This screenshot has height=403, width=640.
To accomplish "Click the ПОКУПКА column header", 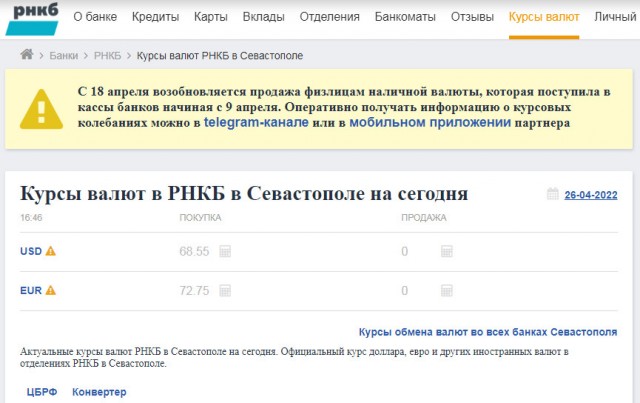I will (x=200, y=218).
